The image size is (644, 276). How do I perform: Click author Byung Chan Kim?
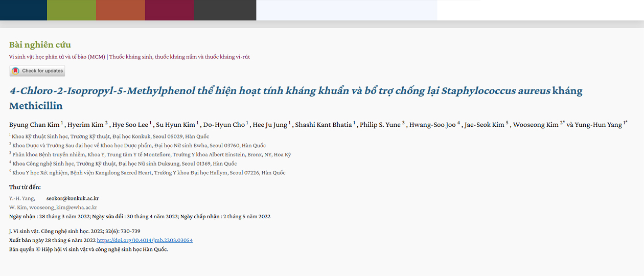tap(34, 125)
